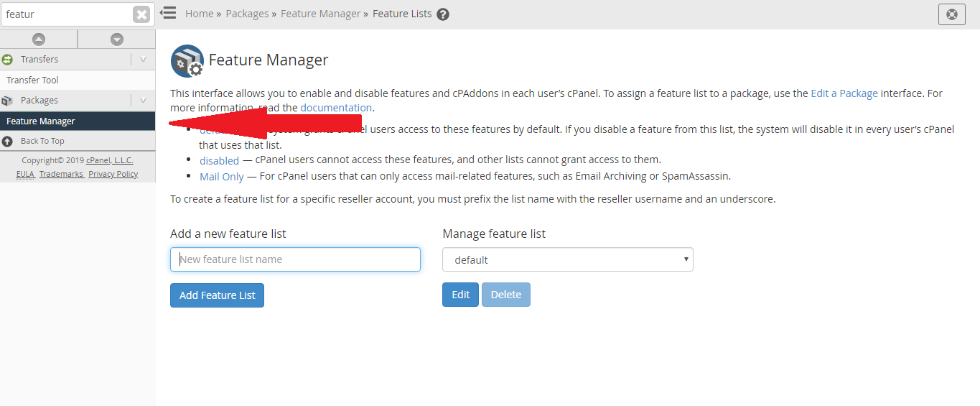
Task: Go Back To Top in the sidebar
Action: pos(42,141)
